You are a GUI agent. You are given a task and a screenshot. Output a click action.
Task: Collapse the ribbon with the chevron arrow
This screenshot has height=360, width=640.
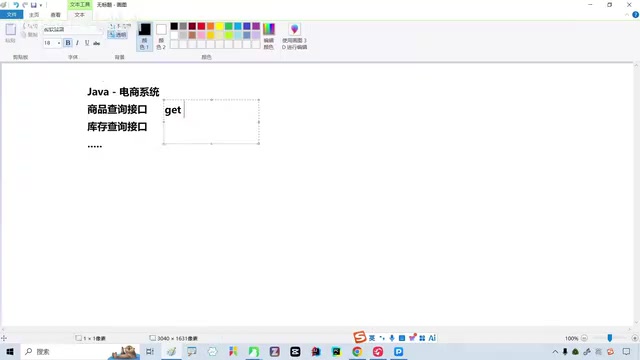(627, 15)
